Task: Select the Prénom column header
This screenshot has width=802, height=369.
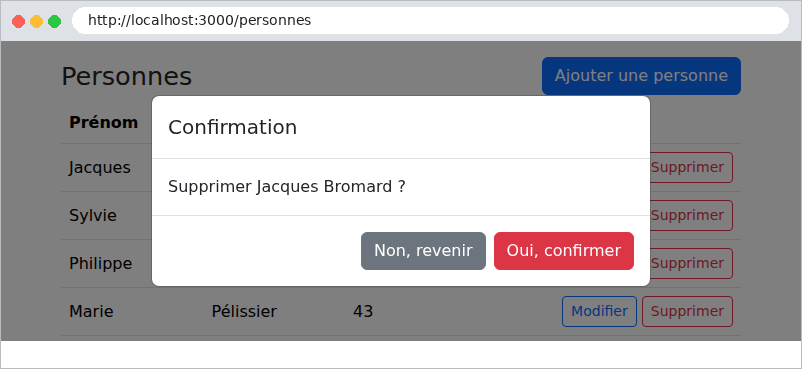Action: (x=104, y=123)
